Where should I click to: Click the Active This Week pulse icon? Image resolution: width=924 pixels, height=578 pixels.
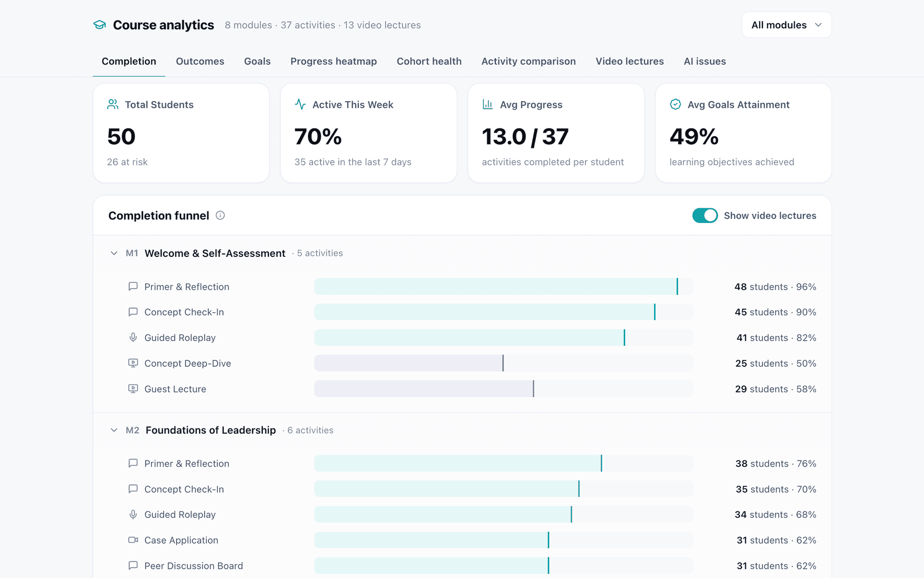tap(300, 104)
